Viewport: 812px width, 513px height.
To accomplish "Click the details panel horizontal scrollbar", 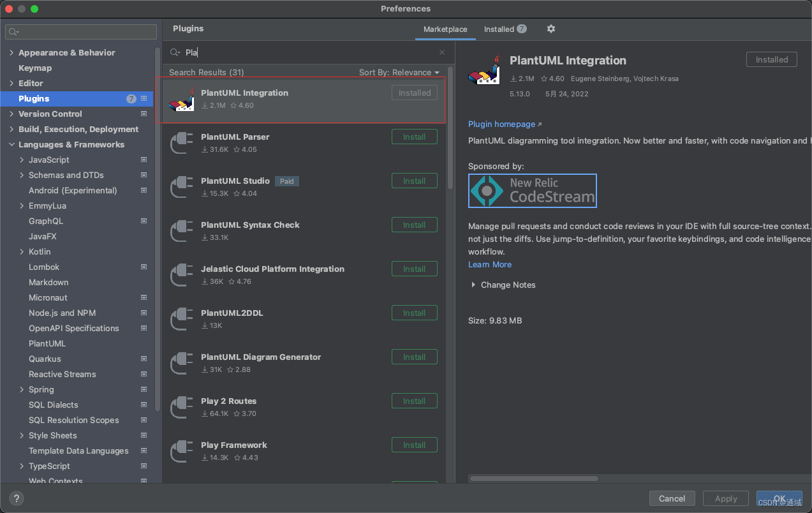I will pos(535,478).
